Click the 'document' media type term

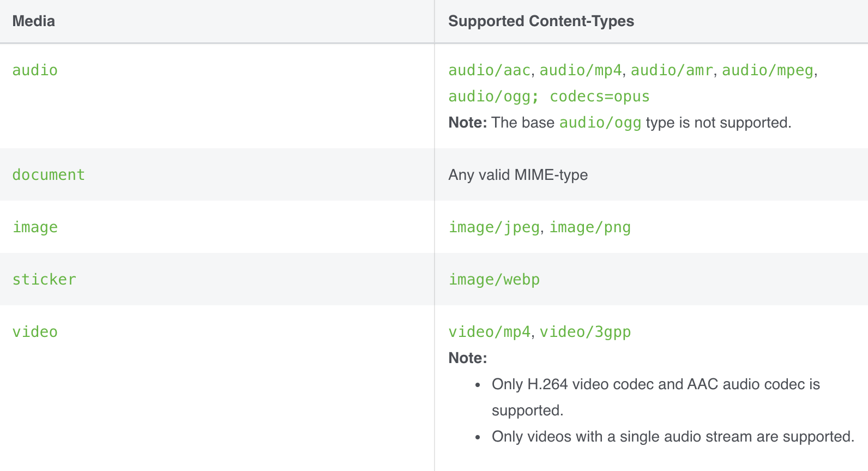(x=49, y=175)
